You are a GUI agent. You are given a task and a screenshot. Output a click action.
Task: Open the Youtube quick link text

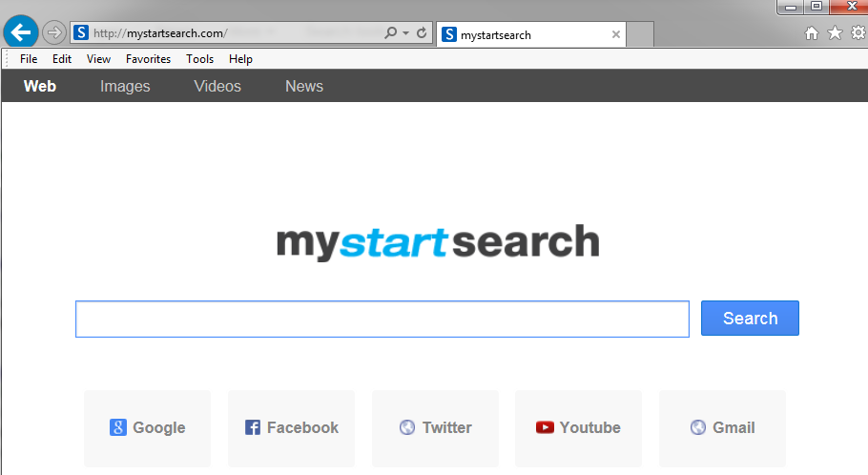pos(590,427)
